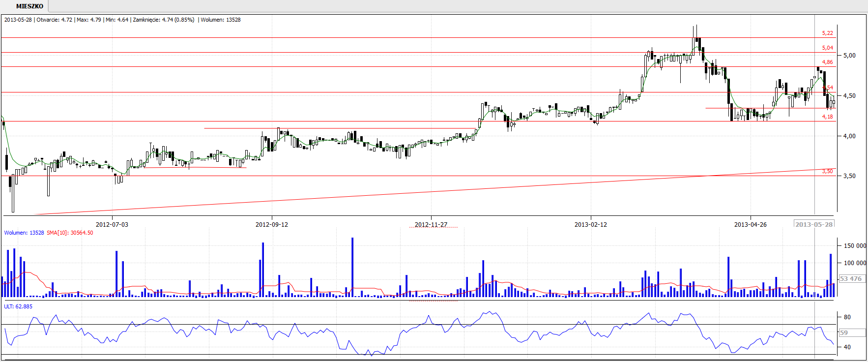Viewport: 868px width, 362px height.
Task: Click the Wolumen: 13528 indicator label
Action: tap(24, 233)
